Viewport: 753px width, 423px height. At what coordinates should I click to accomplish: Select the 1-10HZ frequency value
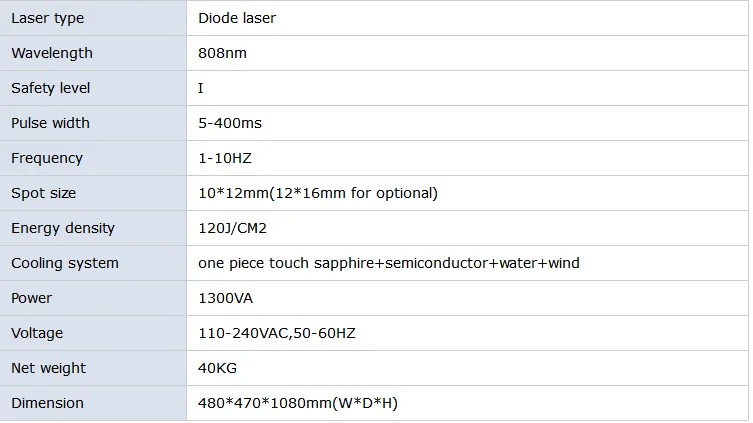pyautogui.click(x=225, y=158)
